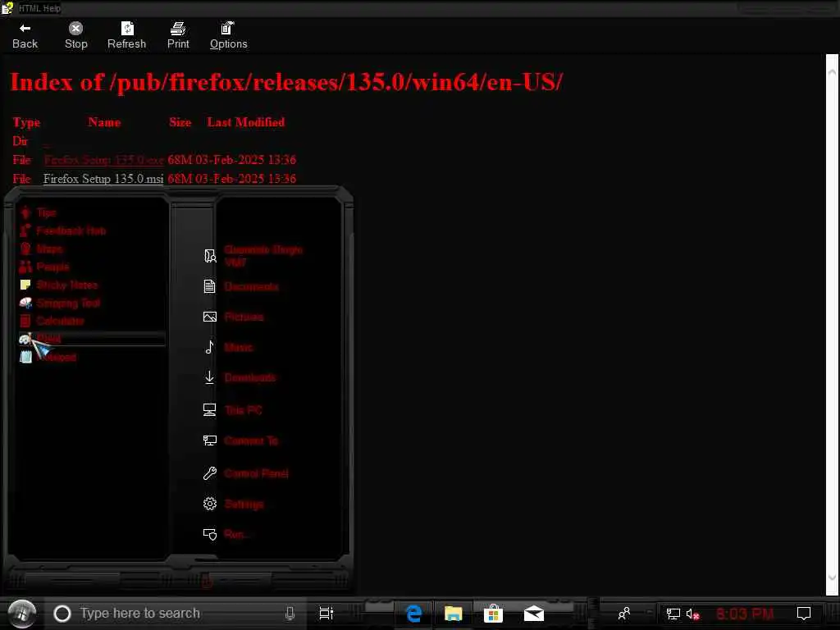Click the scrollbar down arrow of the page
Screen dimensions: 840x630
[832, 577]
